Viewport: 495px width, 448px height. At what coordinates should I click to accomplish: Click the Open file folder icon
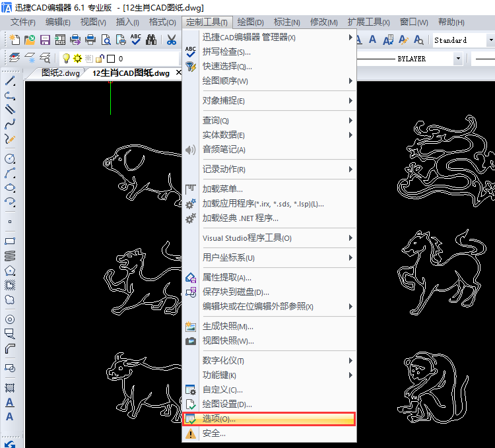tap(30, 40)
